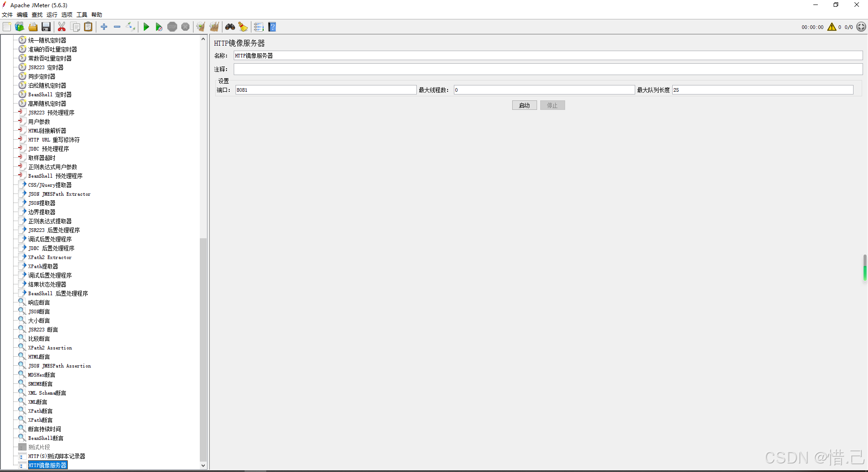
Task: Select XPath2 Extractor tree node
Action: coord(50,257)
